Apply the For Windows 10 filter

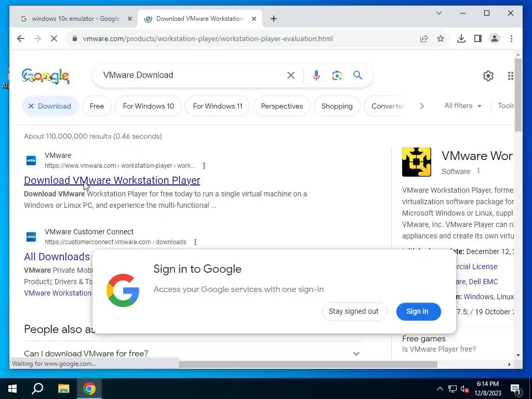(x=148, y=106)
